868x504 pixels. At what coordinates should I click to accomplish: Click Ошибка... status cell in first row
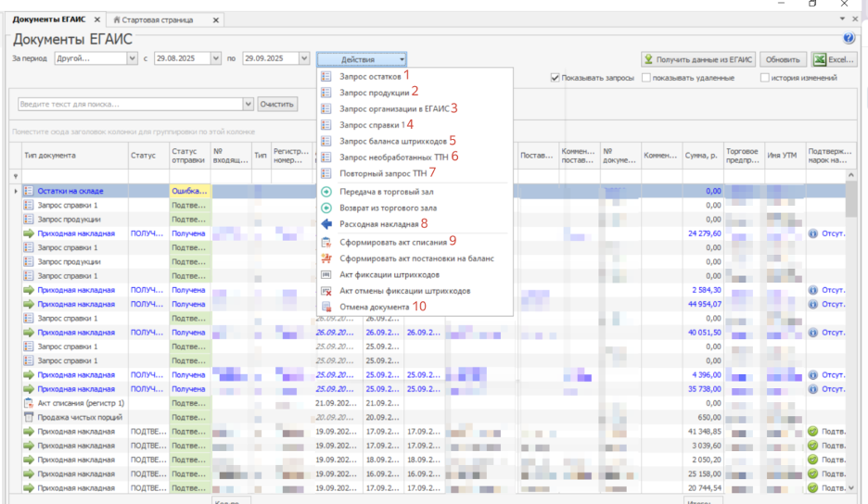coord(190,191)
